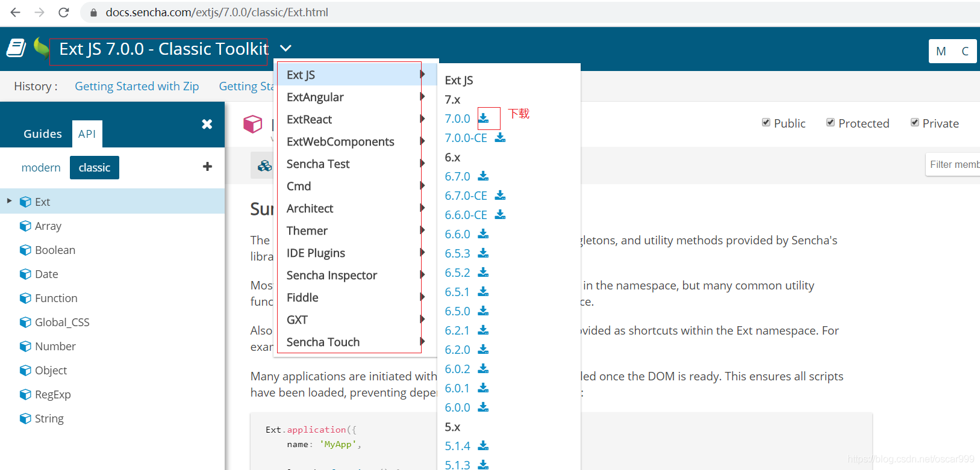Viewport: 980px width, 470px height.
Task: Select Ext JS in product menu
Action: (x=357, y=75)
